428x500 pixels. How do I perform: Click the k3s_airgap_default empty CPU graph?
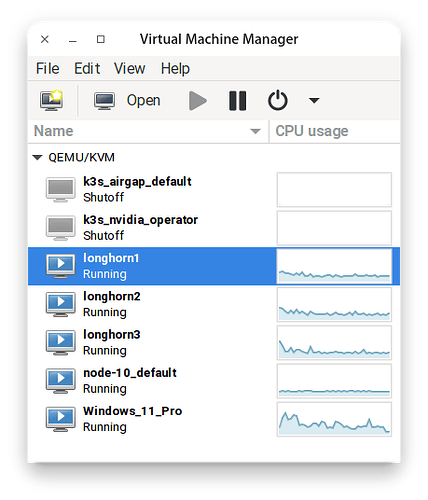click(334, 190)
